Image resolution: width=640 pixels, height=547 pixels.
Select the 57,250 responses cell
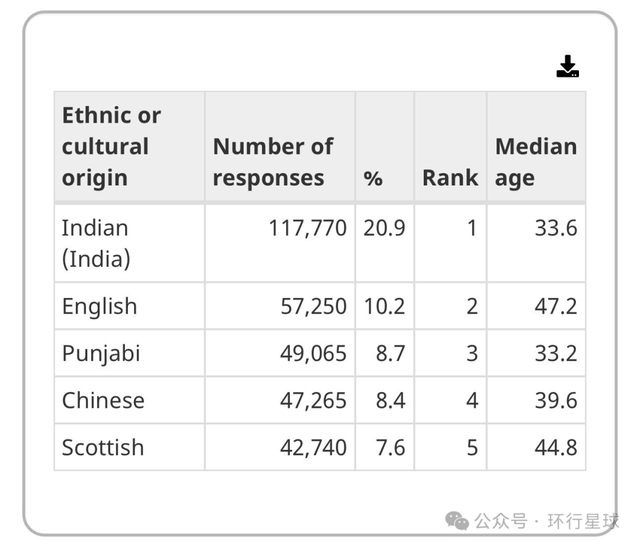click(x=313, y=306)
